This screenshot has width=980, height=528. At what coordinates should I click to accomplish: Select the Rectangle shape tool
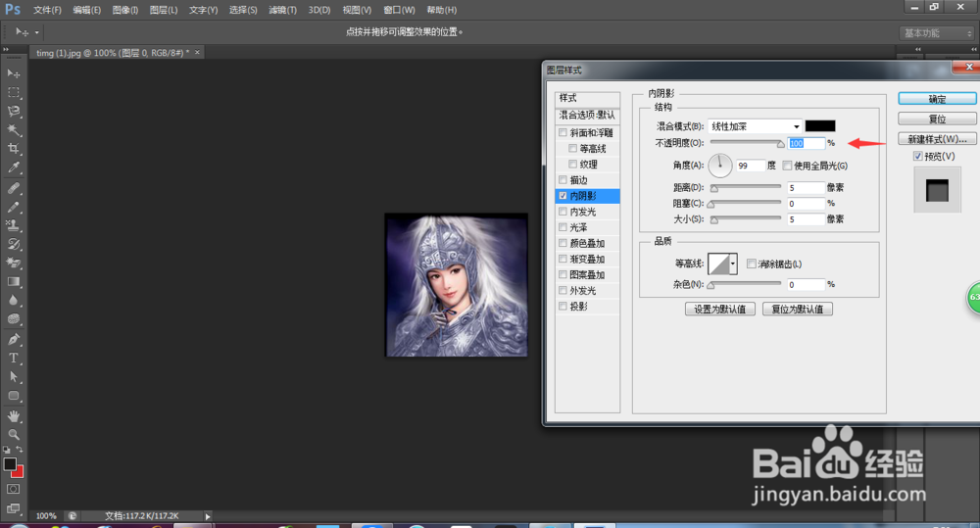13,396
